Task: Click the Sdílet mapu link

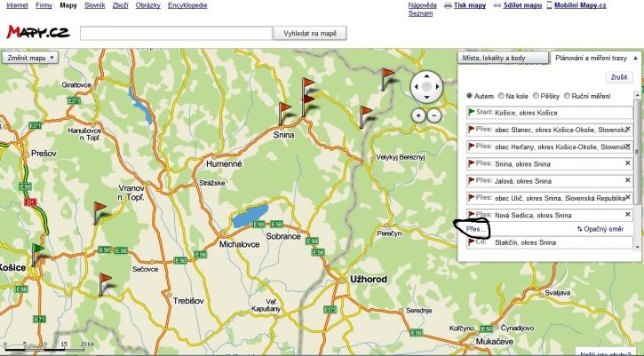Action: point(522,5)
